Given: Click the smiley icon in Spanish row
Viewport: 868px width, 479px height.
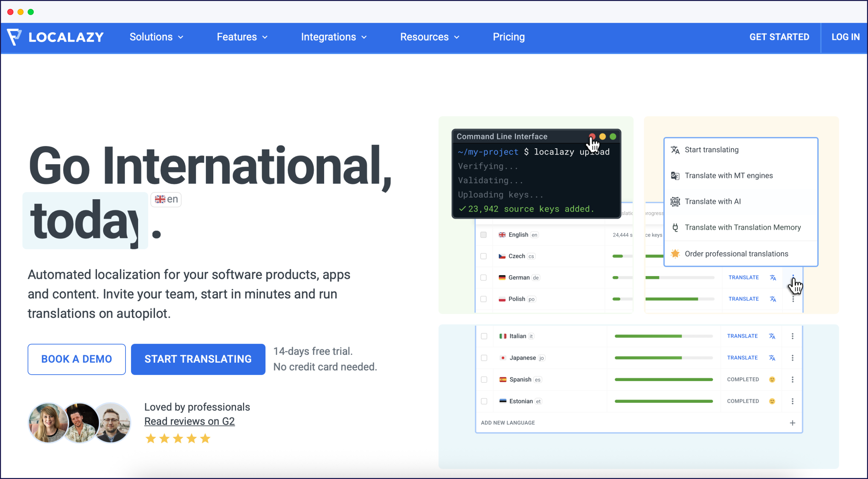Looking at the screenshot, I should click(772, 380).
